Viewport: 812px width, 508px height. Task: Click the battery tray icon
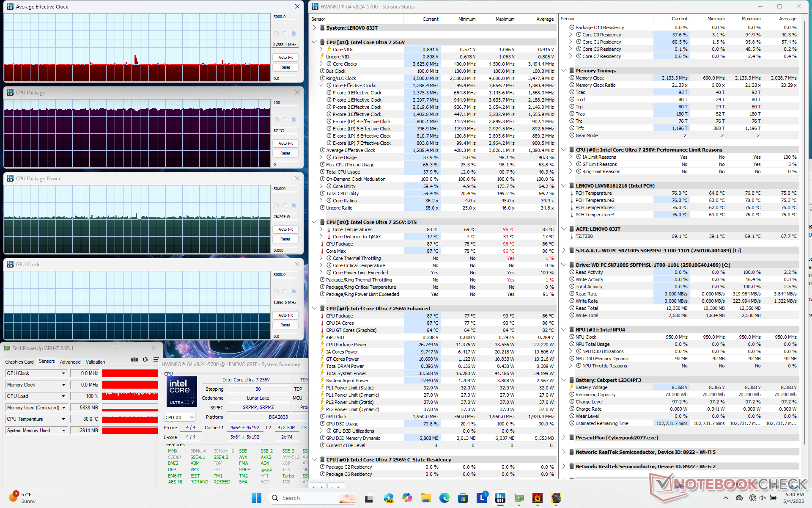(x=774, y=498)
